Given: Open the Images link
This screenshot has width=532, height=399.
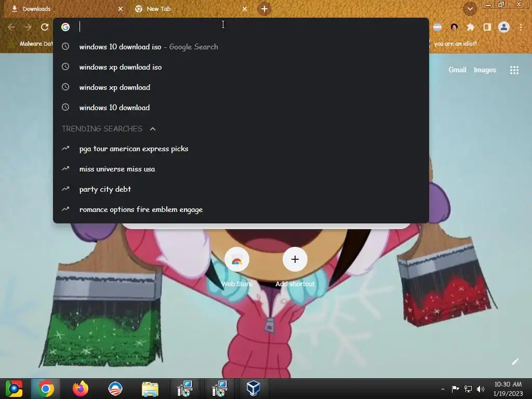Looking at the screenshot, I should click(x=485, y=70).
